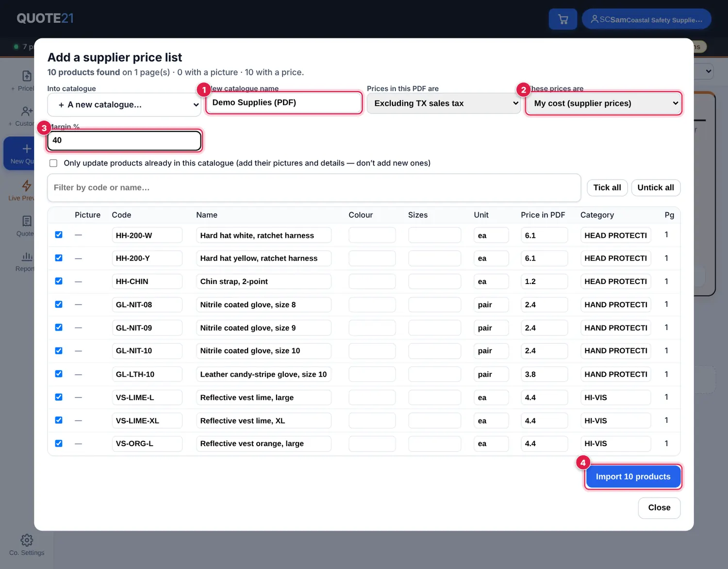The image size is (728, 569).
Task: Click Untick all button
Action: (656, 188)
